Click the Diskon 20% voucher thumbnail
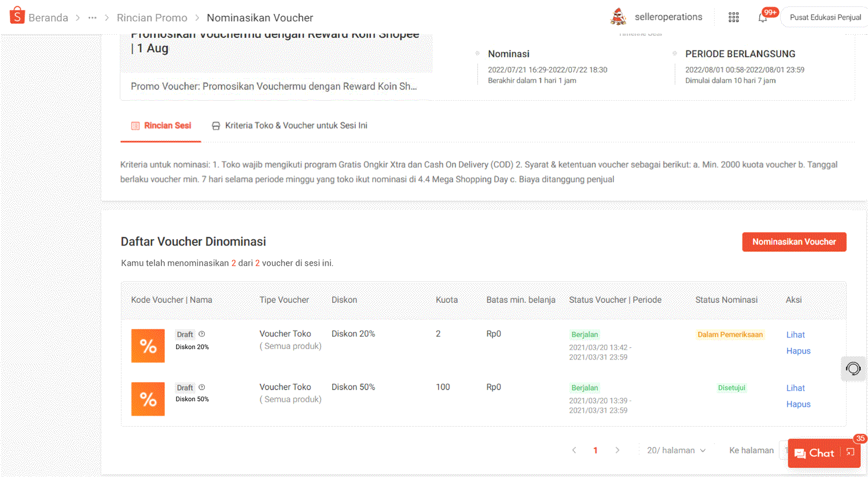This screenshot has width=868, height=477. point(148,346)
